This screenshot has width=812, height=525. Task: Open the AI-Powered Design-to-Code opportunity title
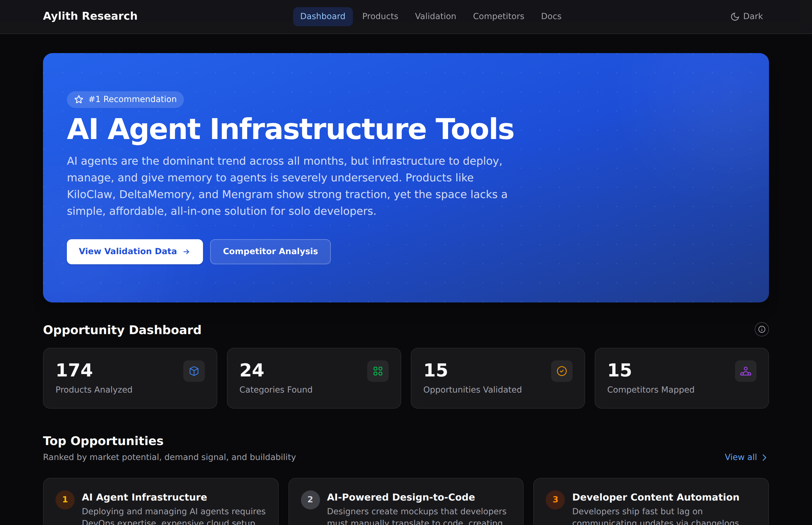coord(401,497)
